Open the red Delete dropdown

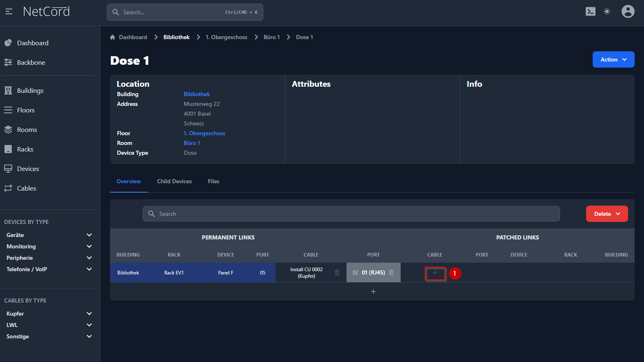[x=607, y=214]
